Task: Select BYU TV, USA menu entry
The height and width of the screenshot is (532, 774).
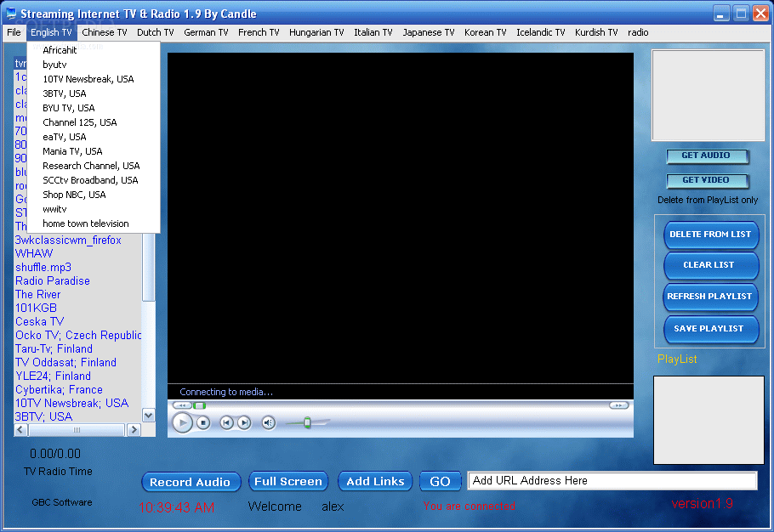Action: tap(94, 108)
